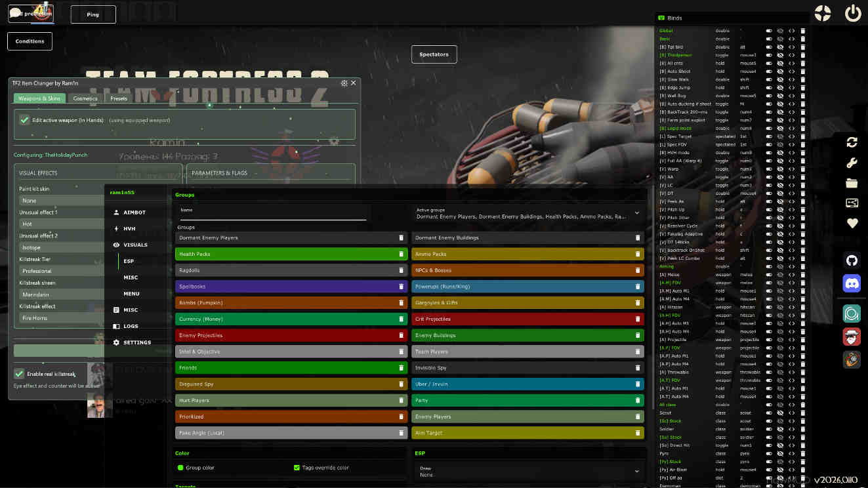Open Item Changer gear settings icon
Viewport: 868px width, 488px height.
[344, 83]
